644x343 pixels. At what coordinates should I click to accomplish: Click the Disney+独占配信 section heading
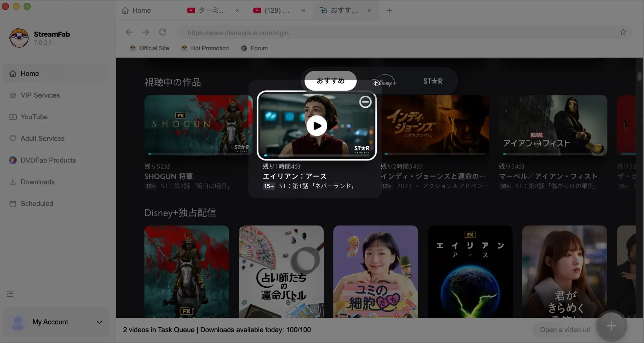pos(180,213)
